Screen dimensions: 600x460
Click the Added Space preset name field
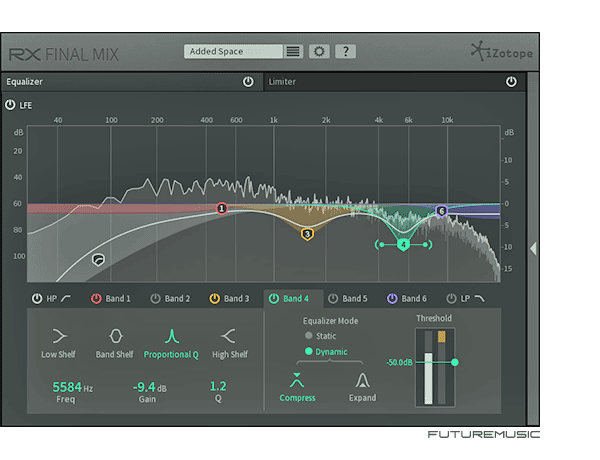point(233,51)
